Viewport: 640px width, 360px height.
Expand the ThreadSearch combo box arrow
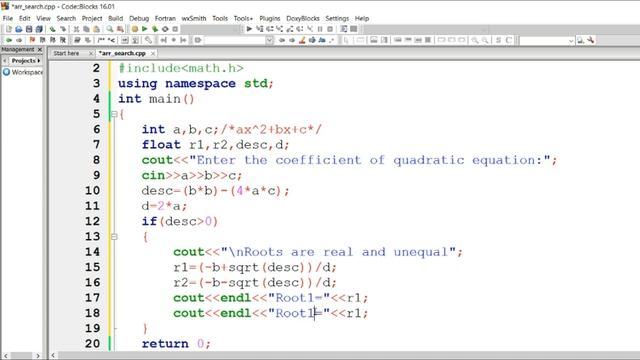(x=571, y=40)
